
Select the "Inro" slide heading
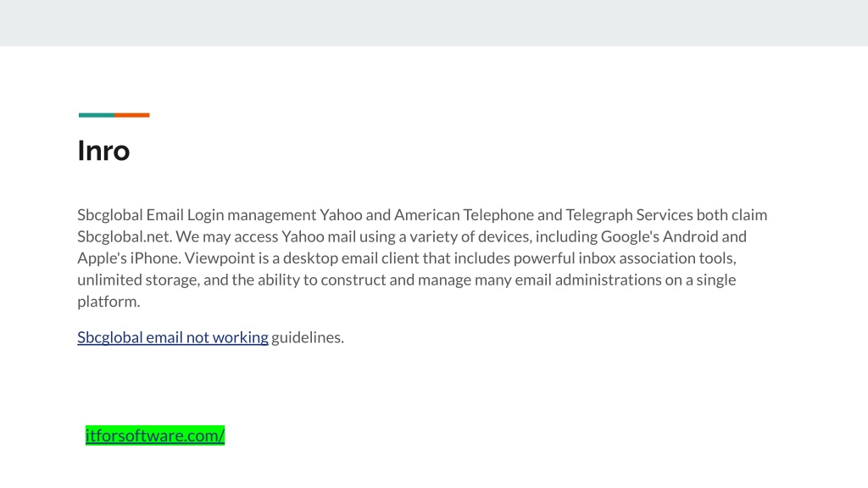103,151
